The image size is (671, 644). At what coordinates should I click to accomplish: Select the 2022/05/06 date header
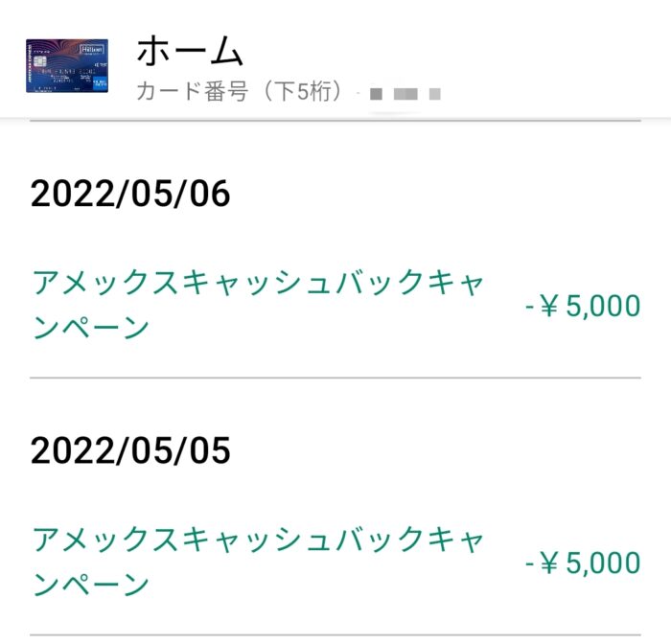[x=130, y=194]
